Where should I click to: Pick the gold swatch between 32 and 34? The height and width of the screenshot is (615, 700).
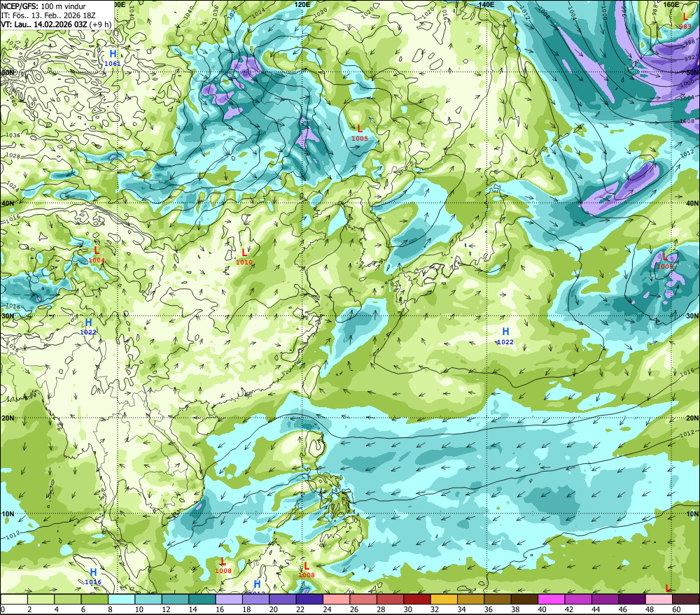tap(444, 600)
